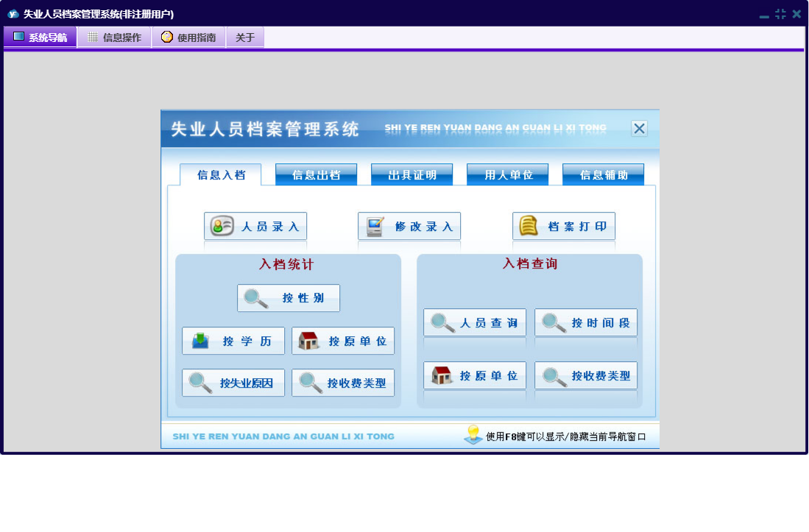
Task: Click the 系统导航 monitor icon
Action: point(18,37)
